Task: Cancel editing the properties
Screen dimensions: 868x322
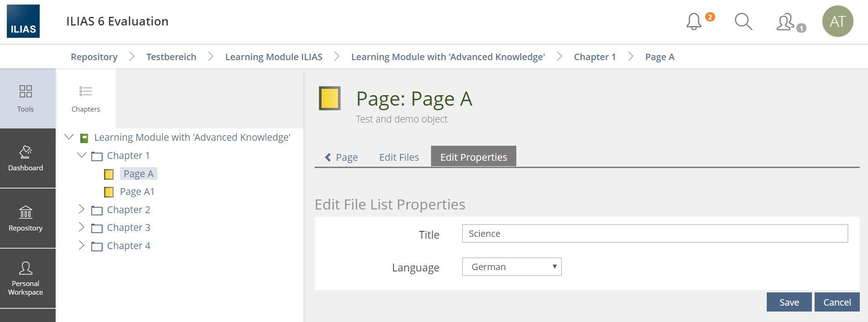Action: 837,302
